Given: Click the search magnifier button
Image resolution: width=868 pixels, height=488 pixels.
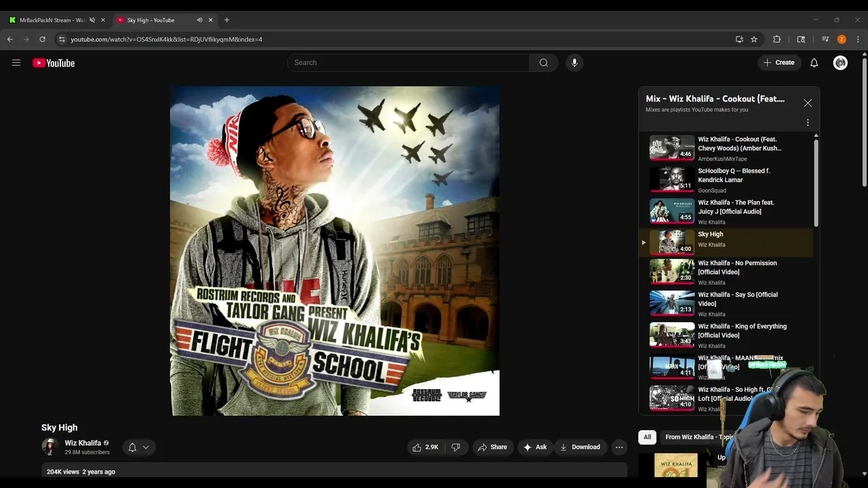Looking at the screenshot, I should [x=543, y=63].
